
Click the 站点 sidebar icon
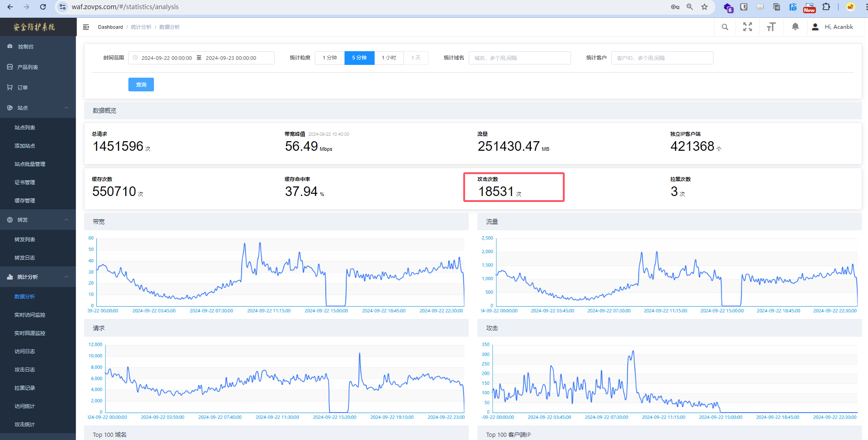pos(10,108)
